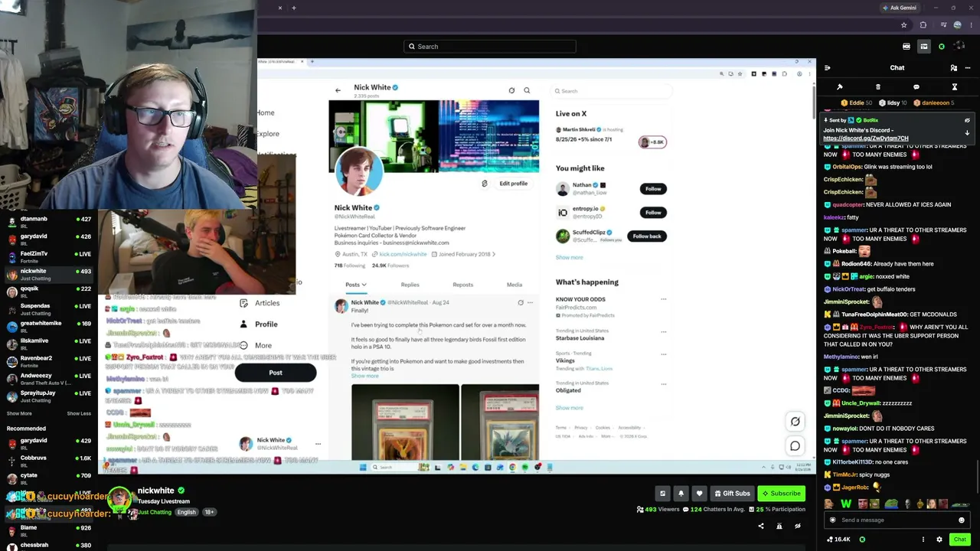Image resolution: width=980 pixels, height=551 pixels.
Task: Click the Send a message field
Action: pyautogui.click(x=896, y=520)
